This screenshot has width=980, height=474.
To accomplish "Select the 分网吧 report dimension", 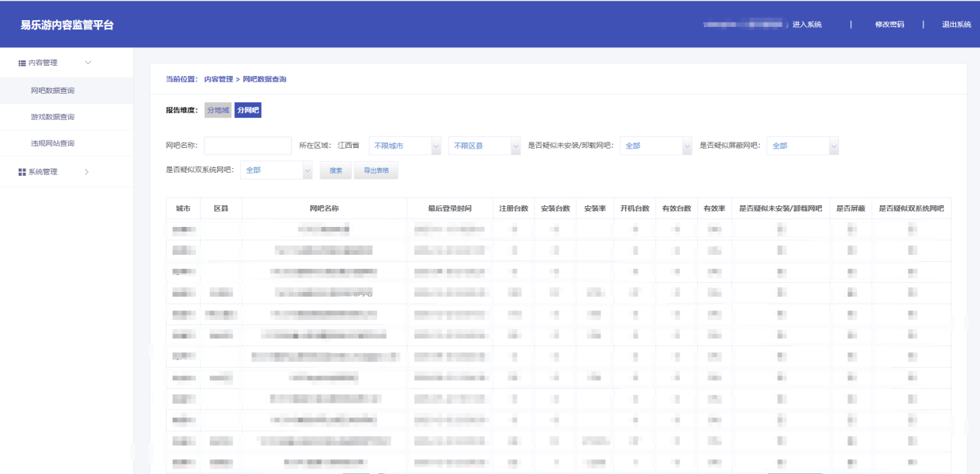I will click(x=248, y=111).
